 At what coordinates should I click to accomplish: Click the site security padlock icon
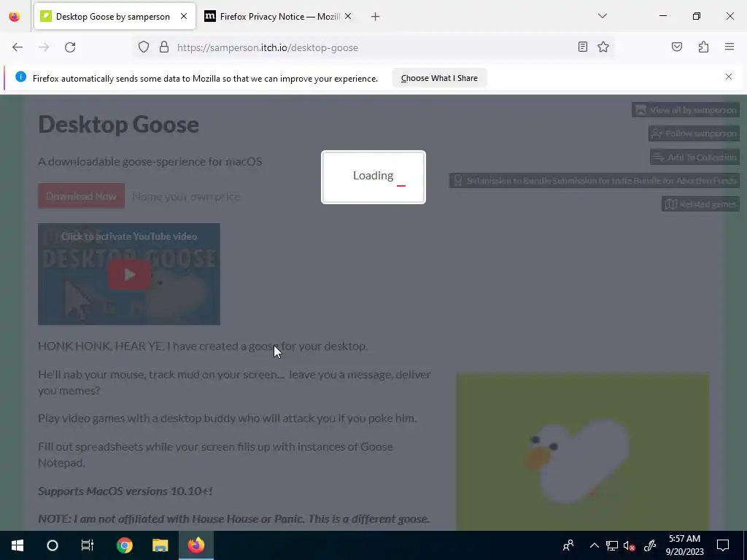point(164,47)
